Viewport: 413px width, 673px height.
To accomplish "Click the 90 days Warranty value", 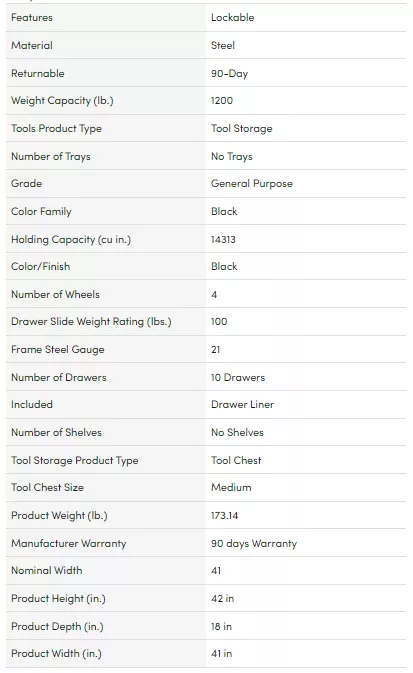I will (x=254, y=543).
